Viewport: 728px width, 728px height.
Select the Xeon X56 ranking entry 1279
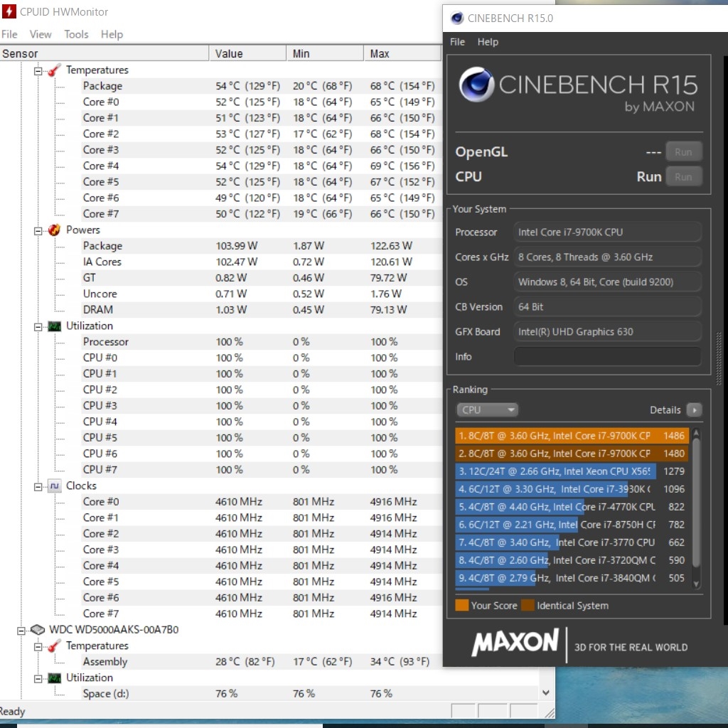coord(572,471)
